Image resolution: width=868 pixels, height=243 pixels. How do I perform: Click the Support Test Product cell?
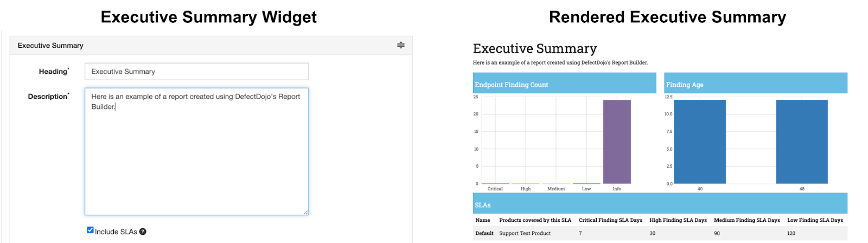point(525,233)
